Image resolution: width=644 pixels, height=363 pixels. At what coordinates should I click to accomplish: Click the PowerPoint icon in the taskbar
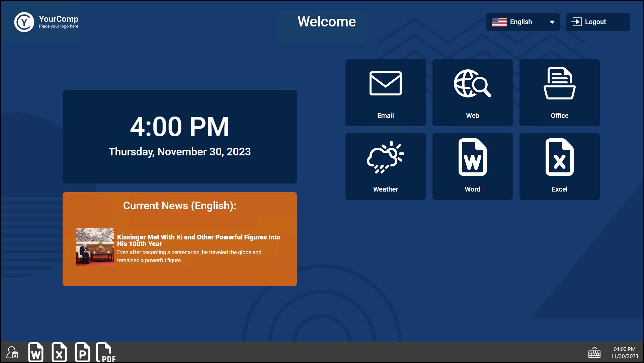(x=83, y=352)
